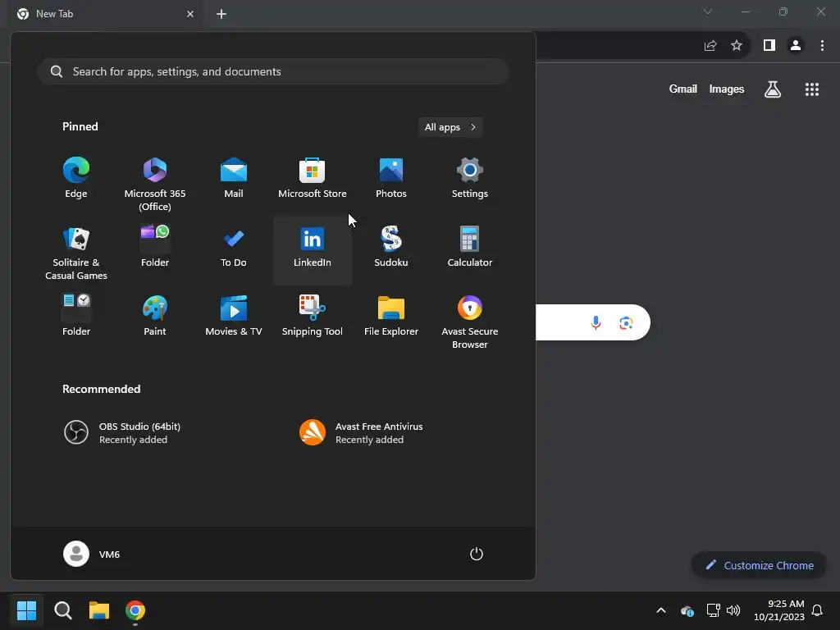Image resolution: width=840 pixels, height=630 pixels.
Task: Open Settings from the Start menu
Action: pos(470,178)
